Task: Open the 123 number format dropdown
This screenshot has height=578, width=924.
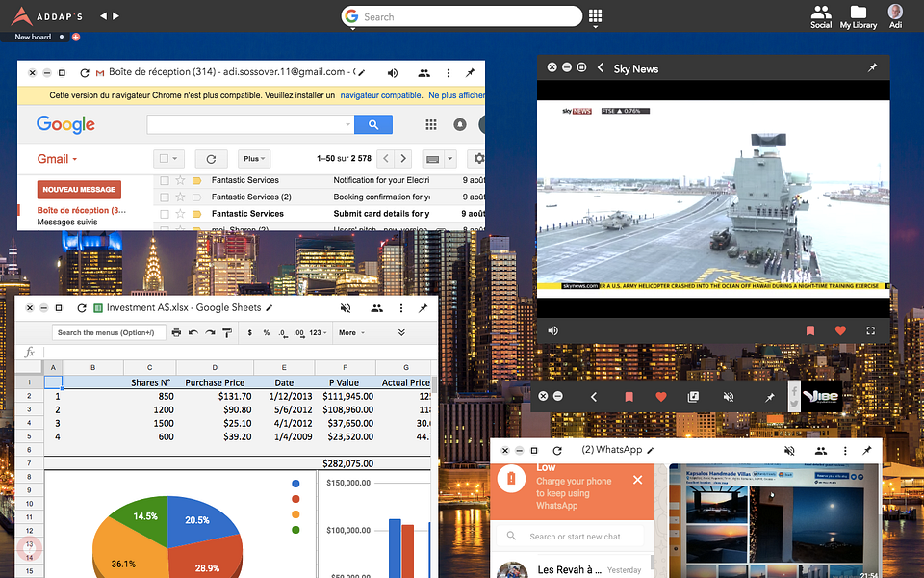Action: click(x=318, y=332)
